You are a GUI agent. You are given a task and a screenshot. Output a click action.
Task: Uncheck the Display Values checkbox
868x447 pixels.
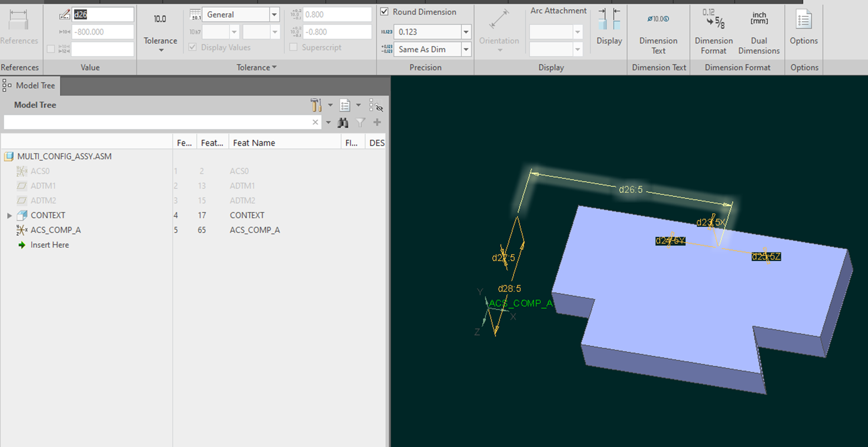[192, 47]
